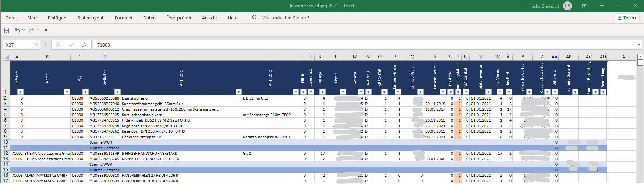Click the Teilen share button
Viewport: 644px width, 184px height.
(x=627, y=18)
